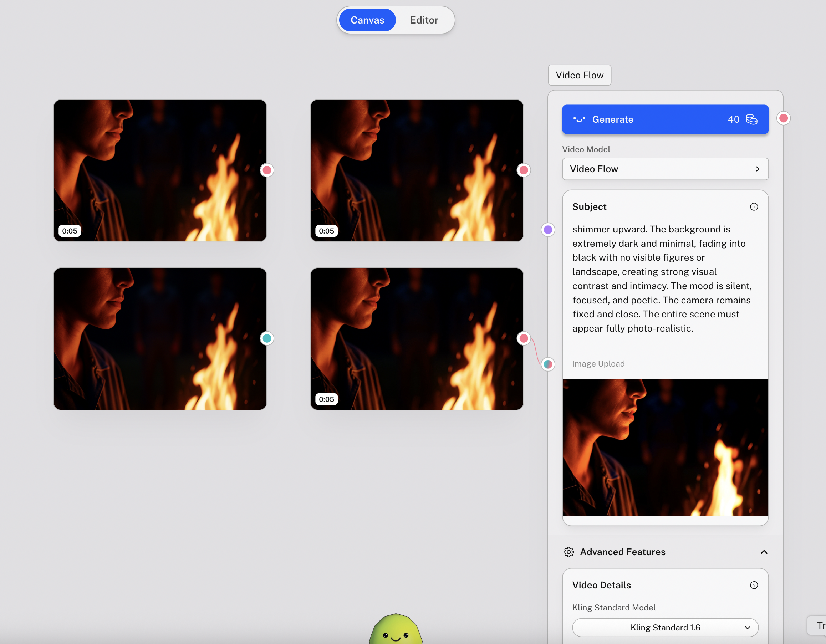Click the pink output node beside Generate

(x=783, y=118)
